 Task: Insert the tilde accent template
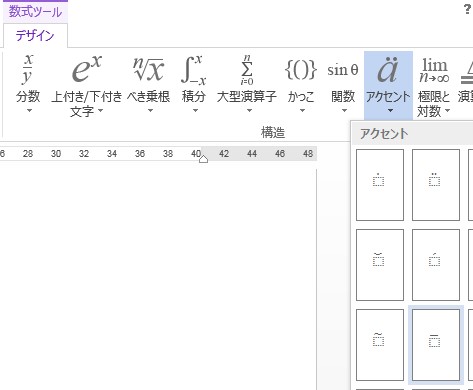point(380,345)
